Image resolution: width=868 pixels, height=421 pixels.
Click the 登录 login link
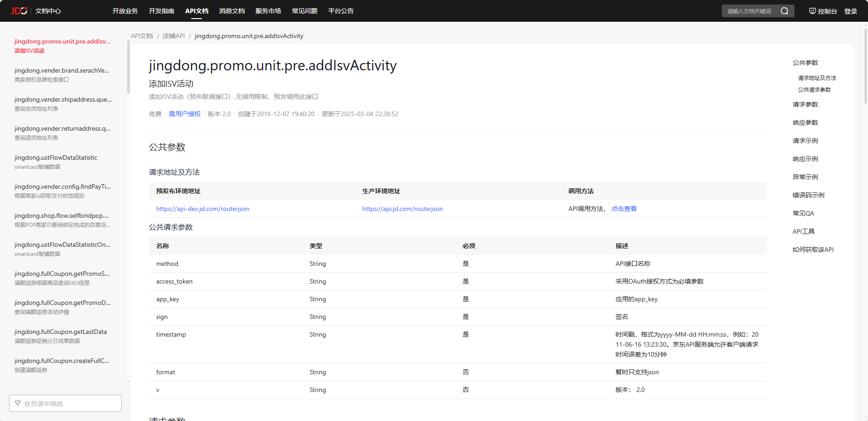(x=850, y=11)
